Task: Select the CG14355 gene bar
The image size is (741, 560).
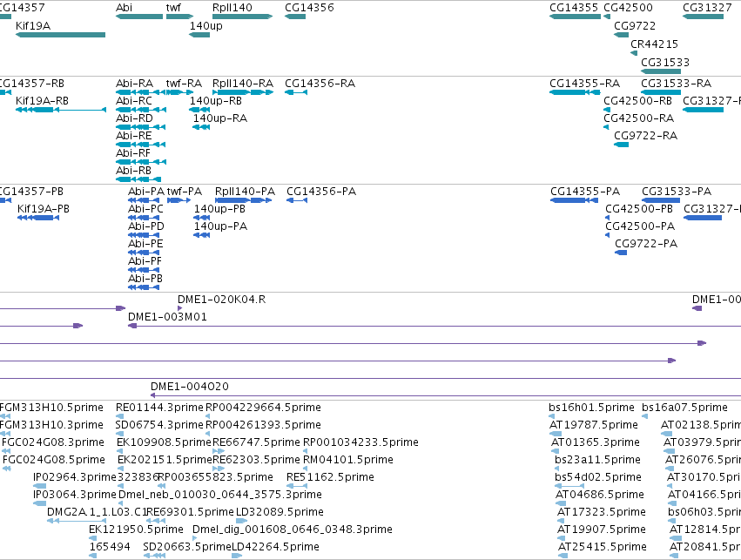Action: coord(576,17)
